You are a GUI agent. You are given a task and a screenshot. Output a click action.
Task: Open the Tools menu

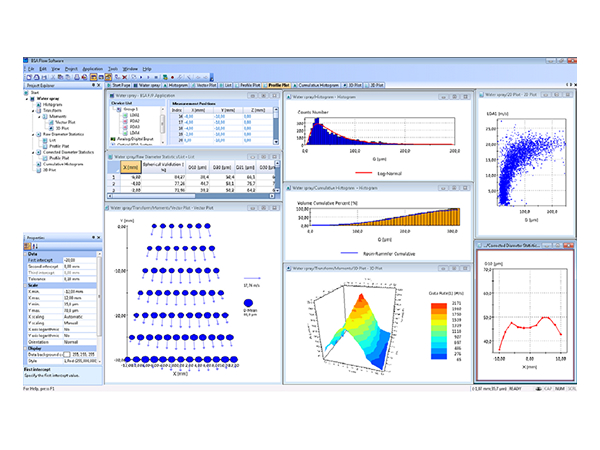click(x=113, y=68)
